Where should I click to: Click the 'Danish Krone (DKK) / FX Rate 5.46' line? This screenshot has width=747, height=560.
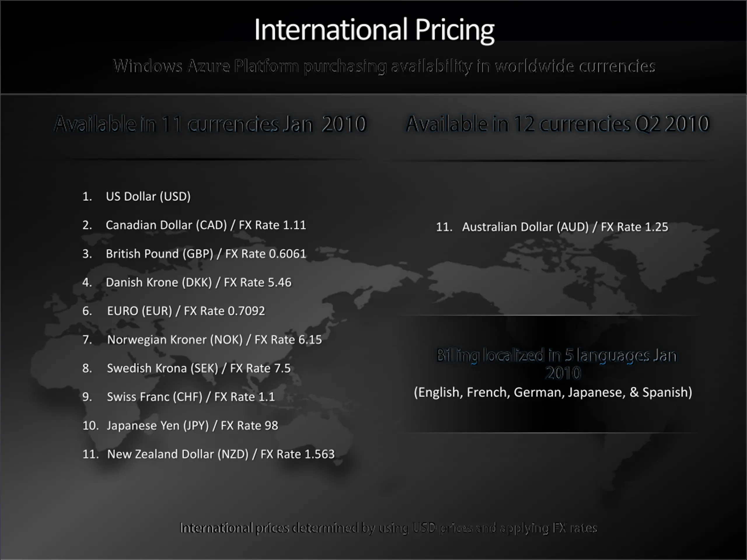pos(187,283)
